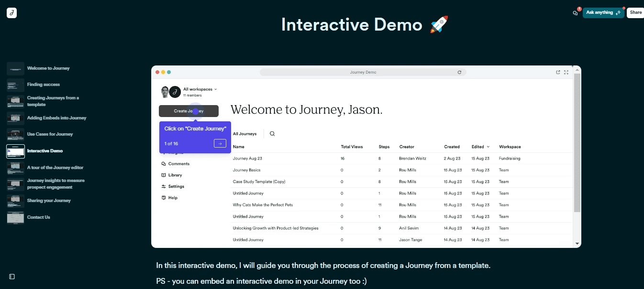
Task: Open the demo in a new window icon
Action: [x=558, y=72]
